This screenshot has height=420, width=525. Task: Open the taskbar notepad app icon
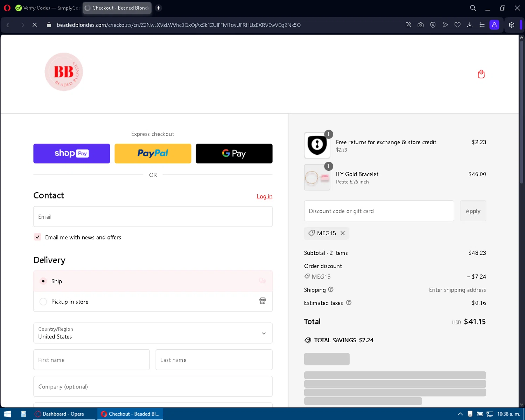pyautogui.click(x=23, y=414)
